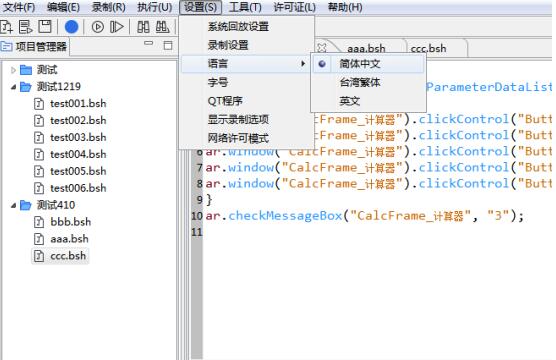Open the 语言 submenu arrow

click(x=303, y=64)
